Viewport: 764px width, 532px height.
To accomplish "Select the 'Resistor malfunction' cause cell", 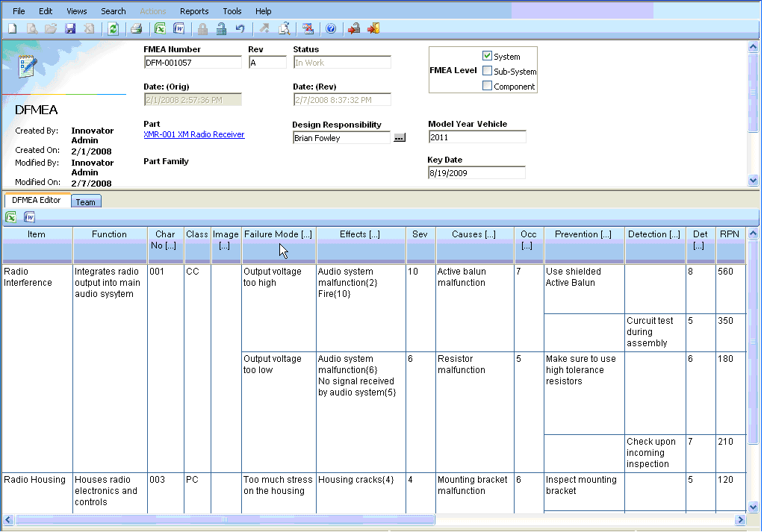I will [x=475, y=413].
